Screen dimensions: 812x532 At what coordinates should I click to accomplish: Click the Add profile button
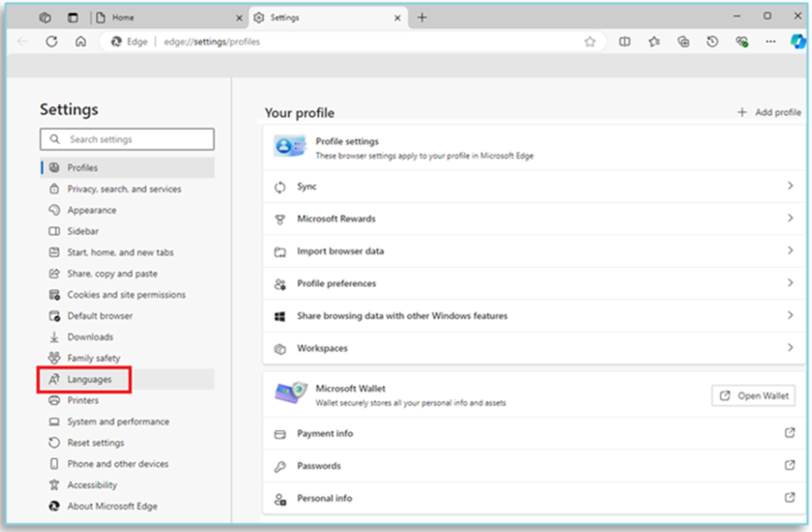(x=769, y=113)
